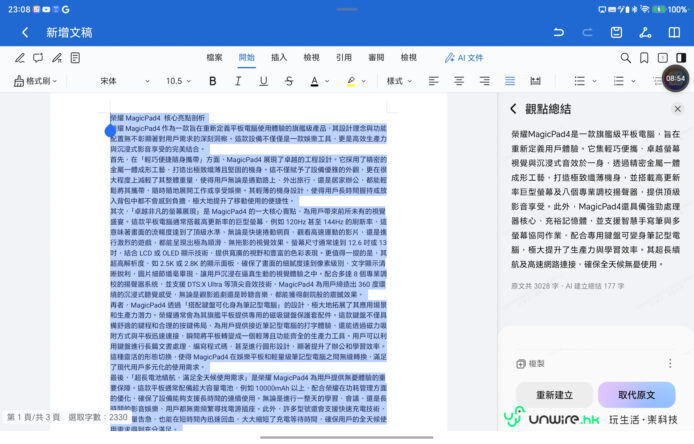Open the page count square icon
Image resolution: width=694 pixels, height=444 pixels.
(663, 58)
